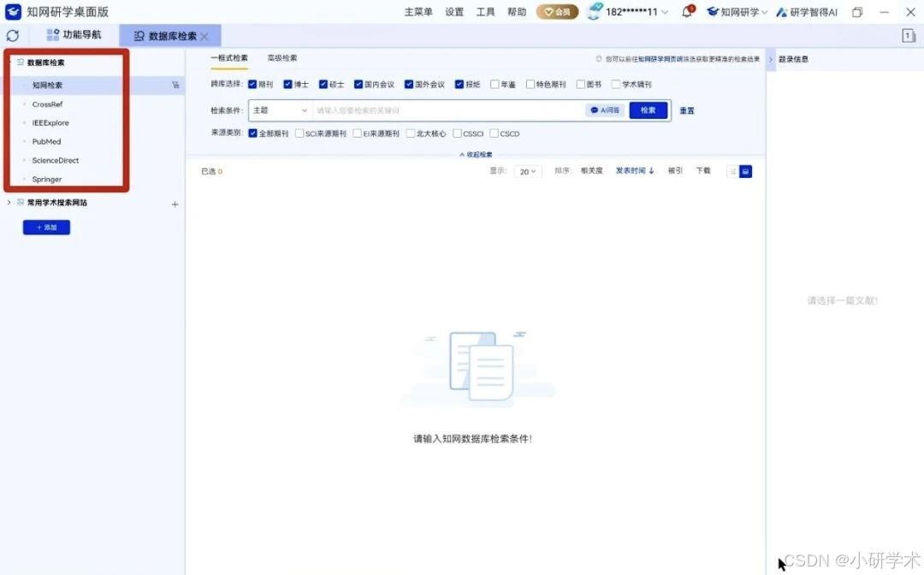
Task: Click the 数据库检索 tree header
Action: (x=45, y=62)
